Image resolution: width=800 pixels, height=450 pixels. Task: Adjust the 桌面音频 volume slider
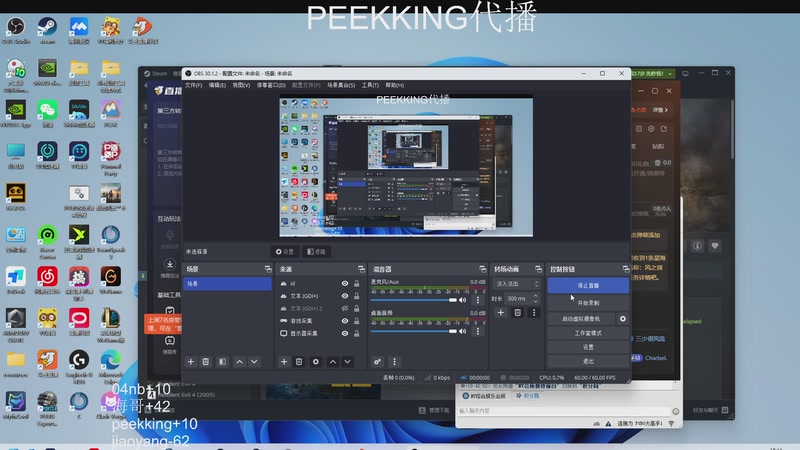coord(414,332)
